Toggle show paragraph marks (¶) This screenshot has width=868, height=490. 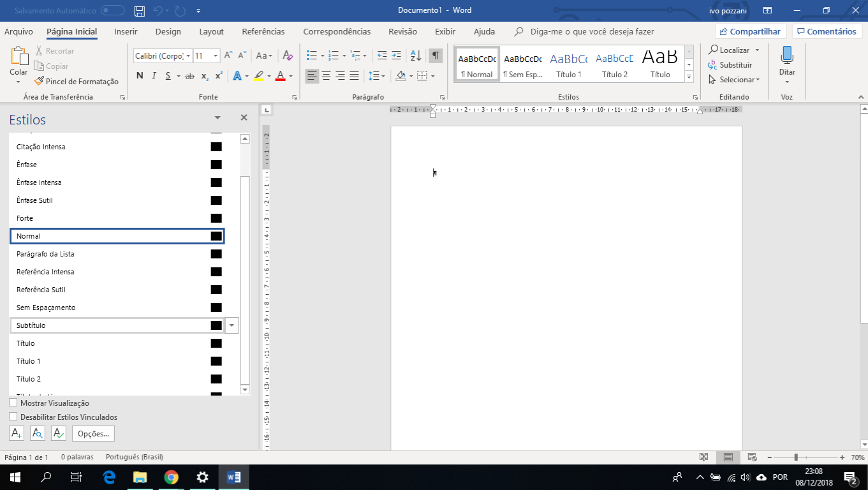click(x=436, y=56)
